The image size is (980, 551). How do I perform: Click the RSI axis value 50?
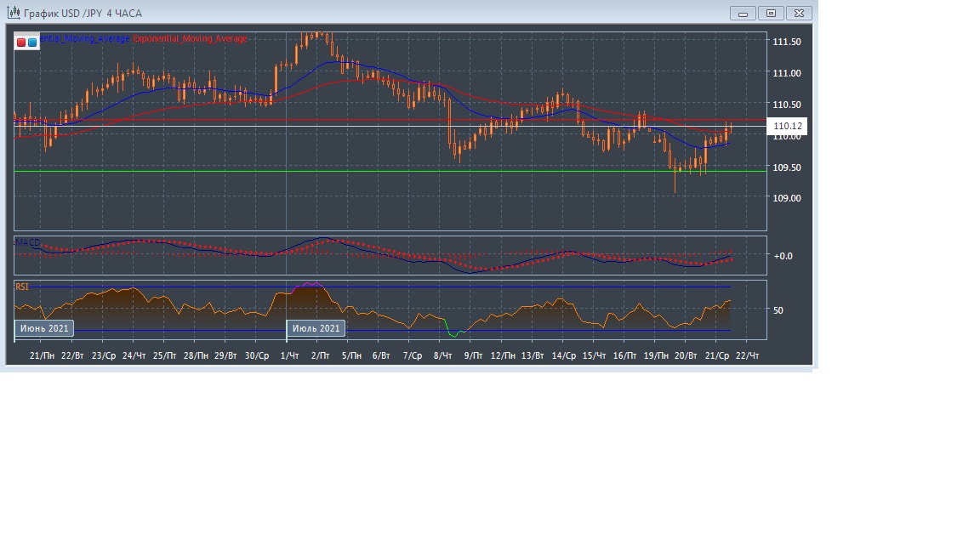coord(778,310)
